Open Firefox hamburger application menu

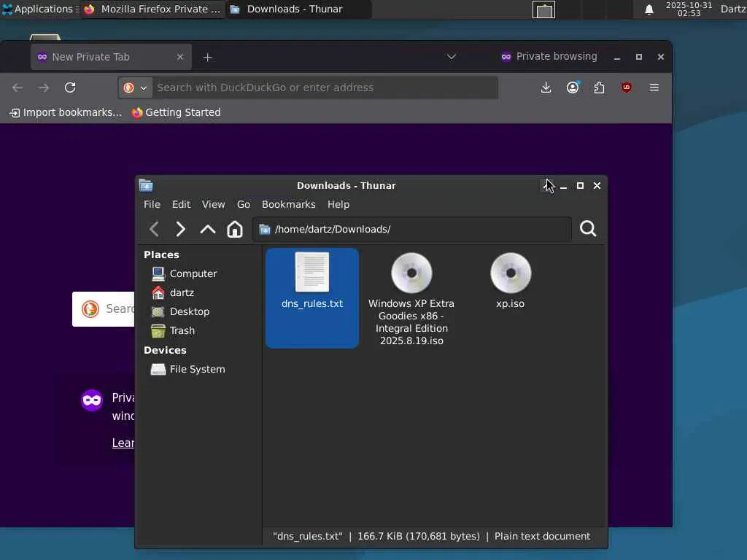pos(654,87)
